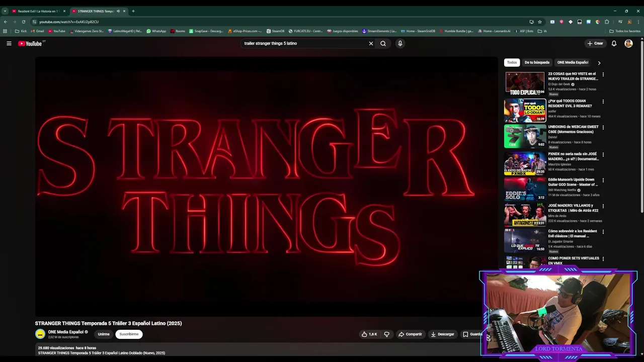Open the Humble Bundle bookmark
644x362 pixels.
[x=456, y=31]
